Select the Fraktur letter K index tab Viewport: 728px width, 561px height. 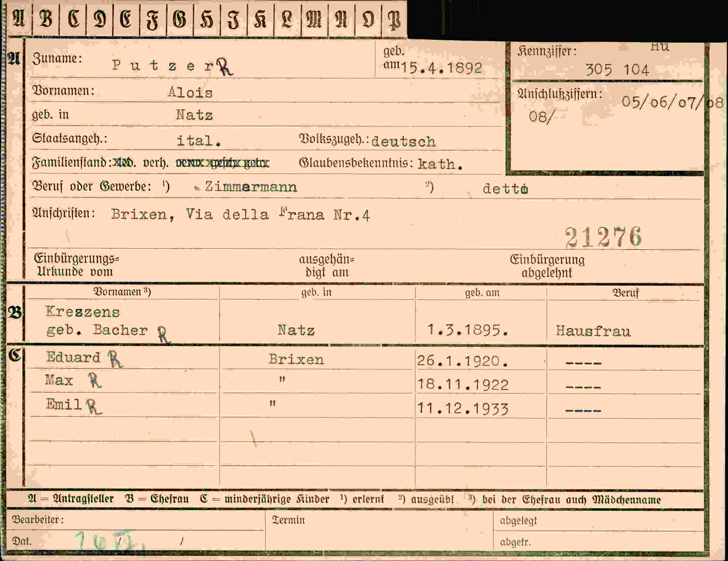click(260, 18)
